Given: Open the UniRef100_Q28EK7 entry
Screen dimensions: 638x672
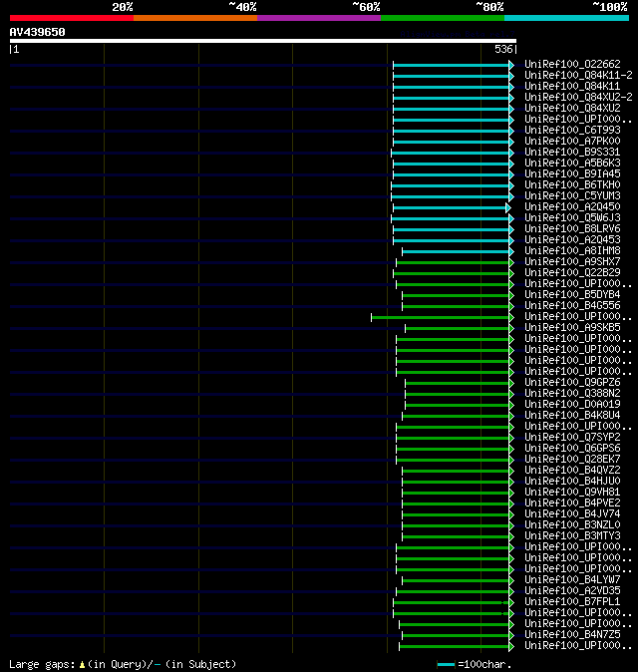Looking at the screenshot, I should 572,459.
